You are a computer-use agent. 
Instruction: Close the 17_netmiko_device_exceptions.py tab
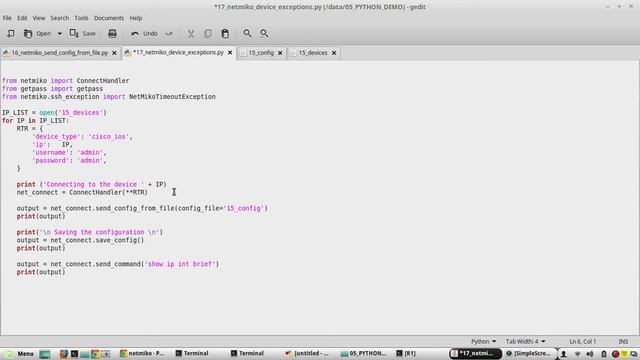pos(230,53)
